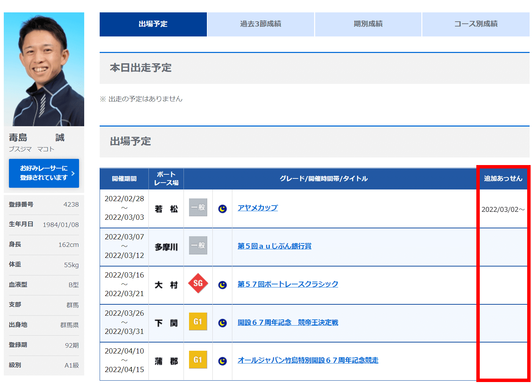Click the G1 icon for the 下関 race
The width and height of the screenshot is (532, 392).
pyautogui.click(x=198, y=321)
